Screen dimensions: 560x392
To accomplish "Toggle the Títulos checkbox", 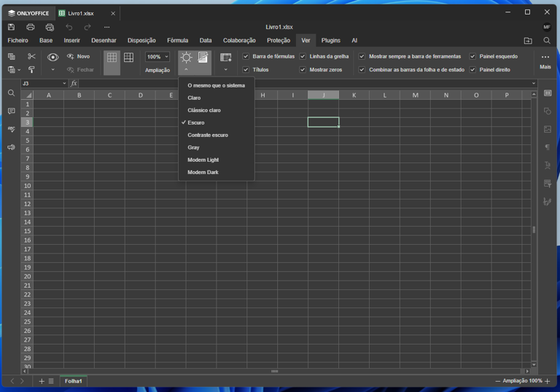I will (x=246, y=70).
